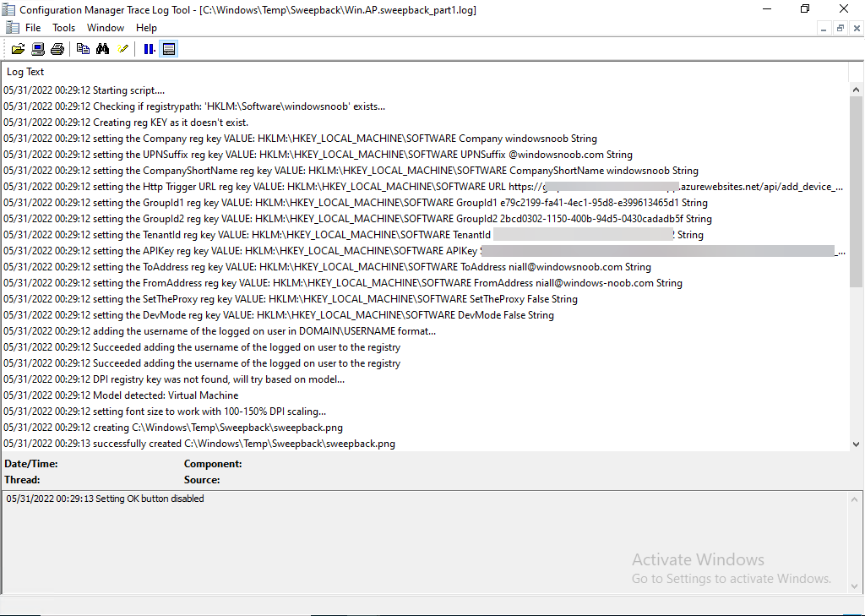The image size is (865, 616).
Task: Click the log list scroll down arrow
Action: pyautogui.click(x=857, y=444)
